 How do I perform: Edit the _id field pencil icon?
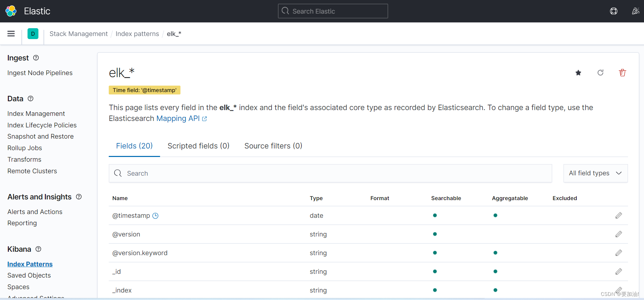[x=619, y=271]
